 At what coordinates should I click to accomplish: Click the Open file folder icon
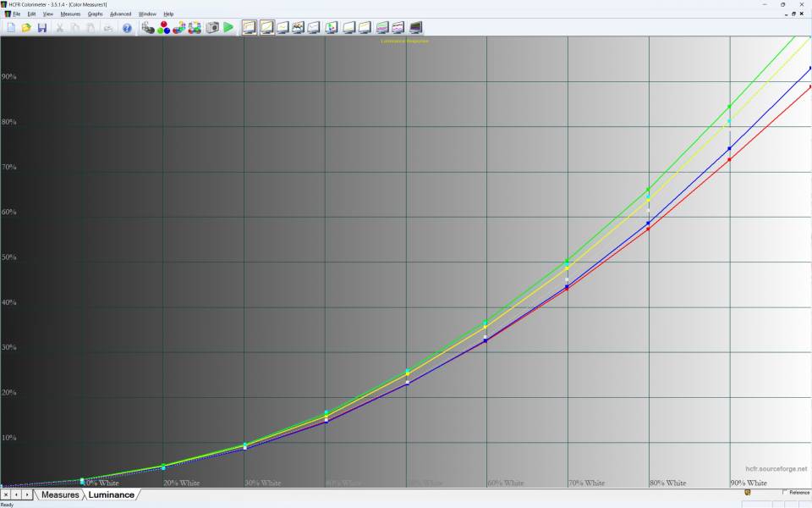point(26,28)
